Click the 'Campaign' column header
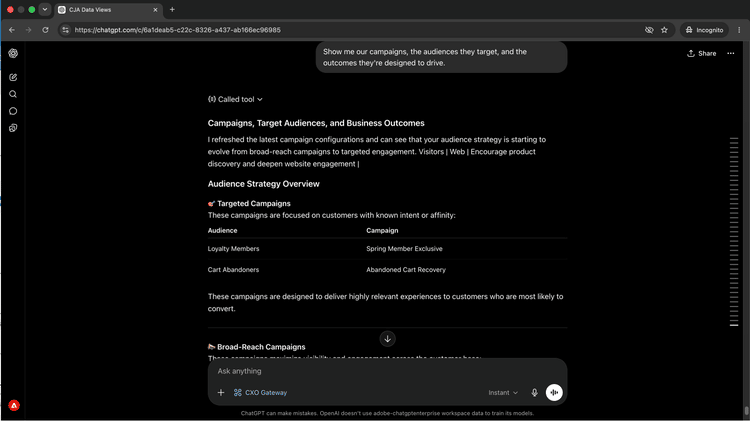Viewport: 750px width, 421px height. coord(382,231)
